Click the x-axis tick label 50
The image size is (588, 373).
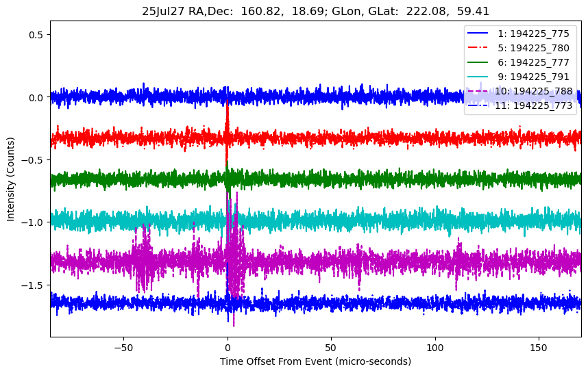(331, 348)
